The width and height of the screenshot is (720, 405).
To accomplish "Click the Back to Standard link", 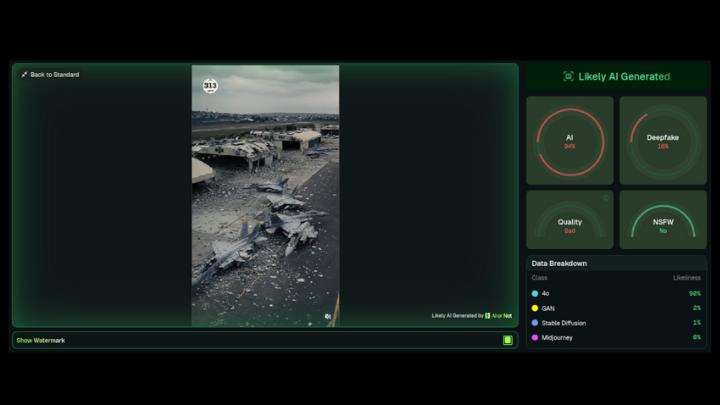I will (x=54, y=75).
